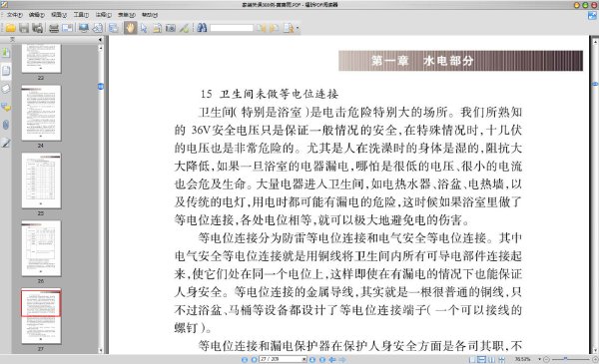Click the zoom out minus button
599x364 pixels.
point(546,359)
